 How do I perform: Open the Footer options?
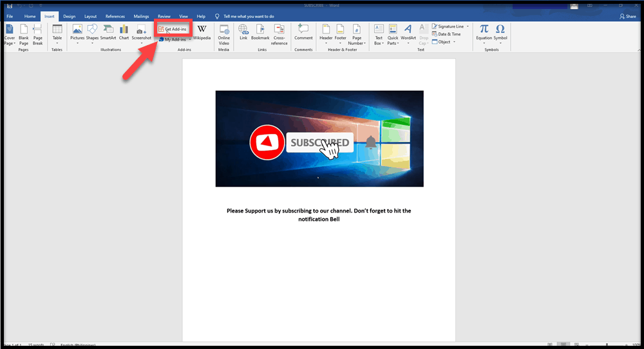341,35
